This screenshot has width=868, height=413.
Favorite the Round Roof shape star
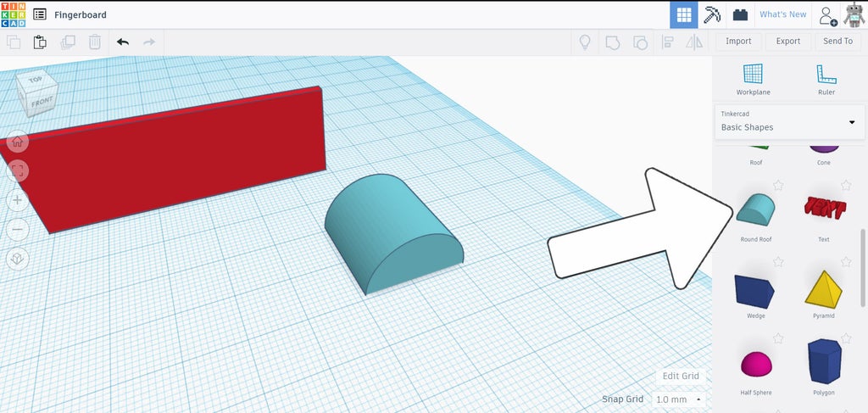[778, 186]
